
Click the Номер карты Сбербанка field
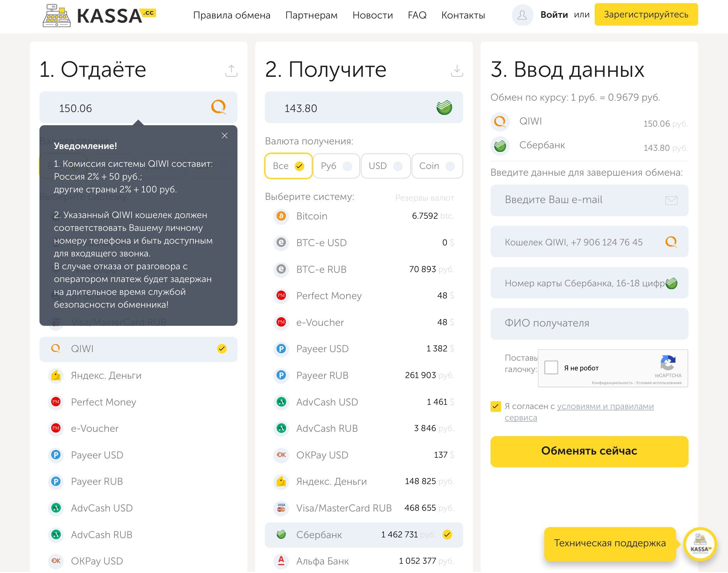point(589,283)
